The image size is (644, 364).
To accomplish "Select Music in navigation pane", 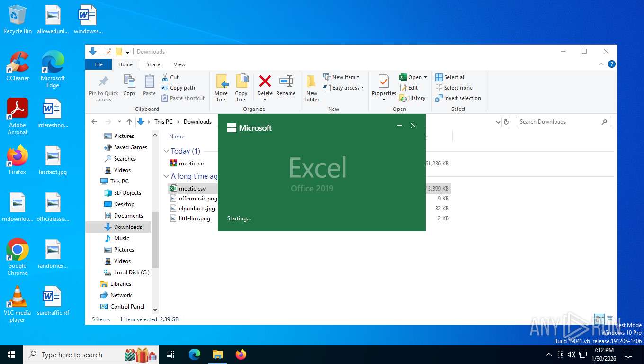I will point(121,238).
